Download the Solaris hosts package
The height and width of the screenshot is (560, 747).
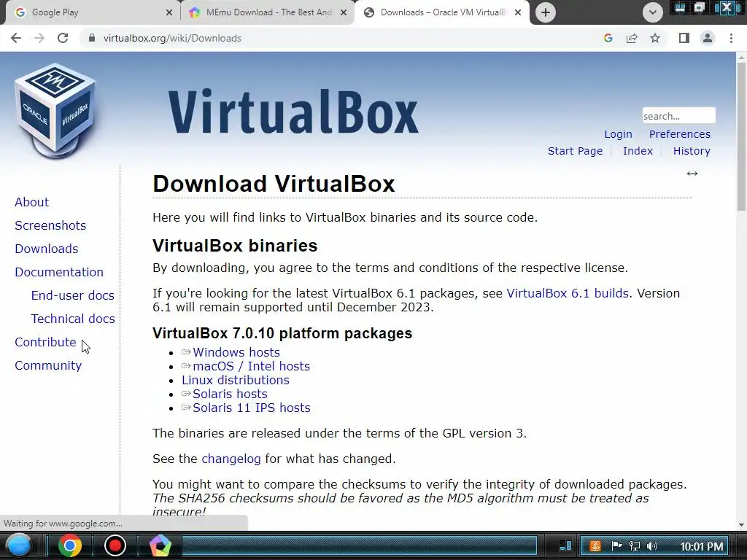pyautogui.click(x=230, y=394)
